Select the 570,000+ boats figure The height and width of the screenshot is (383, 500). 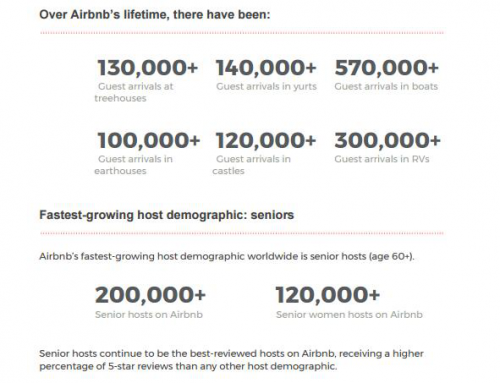386,67
